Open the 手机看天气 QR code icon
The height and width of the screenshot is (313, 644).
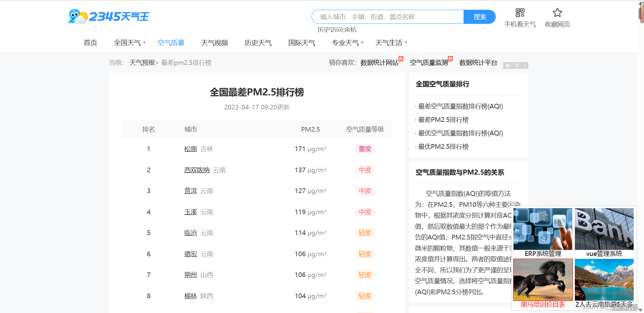pos(520,13)
